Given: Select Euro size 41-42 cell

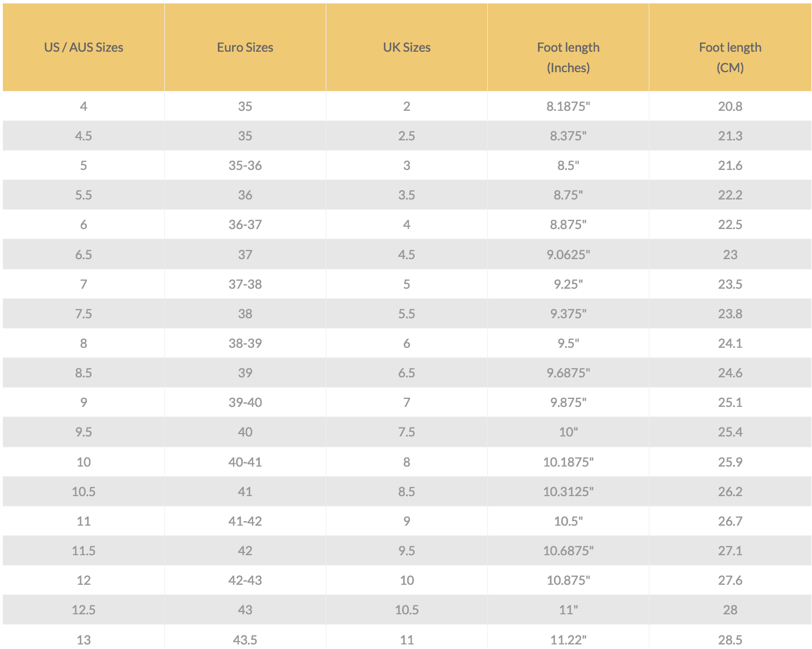Looking at the screenshot, I should tap(245, 521).
